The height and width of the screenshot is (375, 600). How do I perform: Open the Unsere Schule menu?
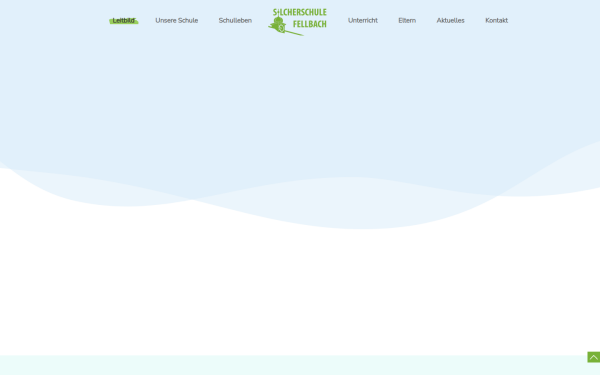tap(176, 21)
